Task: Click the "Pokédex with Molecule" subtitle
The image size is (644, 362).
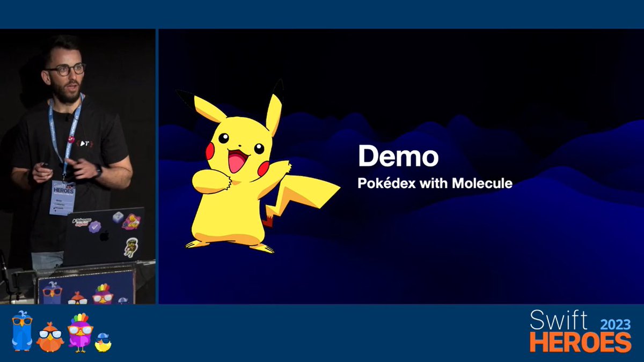Action: point(435,183)
